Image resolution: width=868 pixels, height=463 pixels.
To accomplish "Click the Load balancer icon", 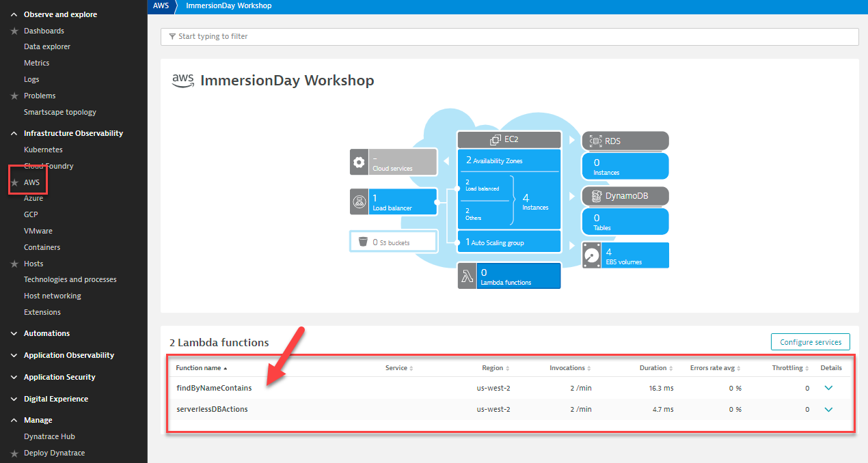I will coord(360,202).
